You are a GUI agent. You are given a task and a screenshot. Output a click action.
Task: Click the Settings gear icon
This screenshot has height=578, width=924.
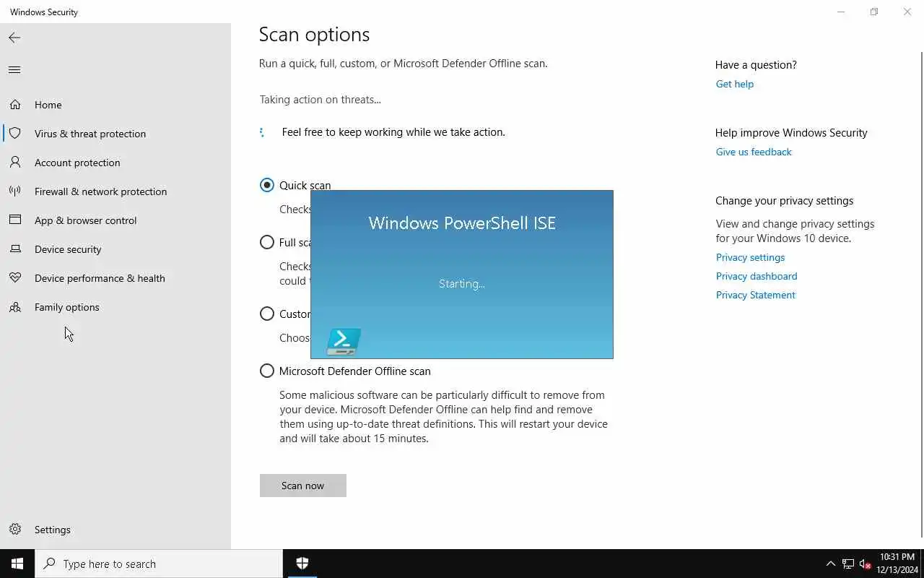tap(15, 530)
